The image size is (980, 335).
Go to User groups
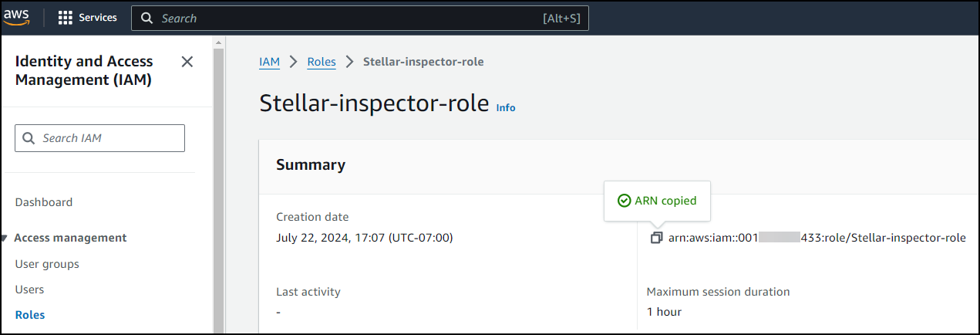point(47,264)
